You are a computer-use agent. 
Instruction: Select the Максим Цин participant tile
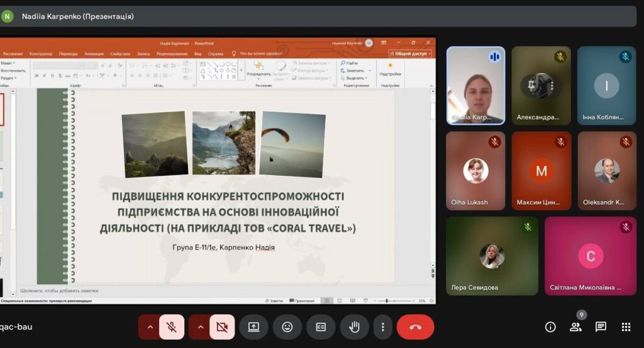pyautogui.click(x=541, y=171)
